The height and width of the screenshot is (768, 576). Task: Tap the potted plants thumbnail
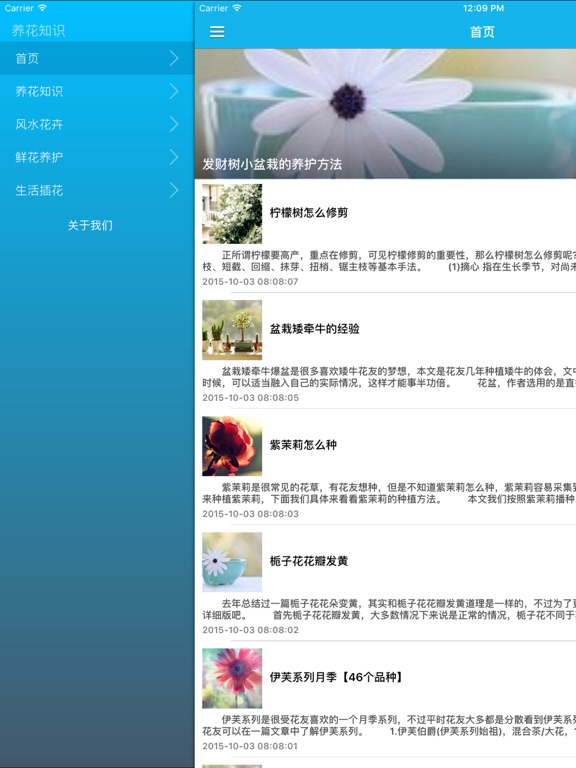coord(232,330)
